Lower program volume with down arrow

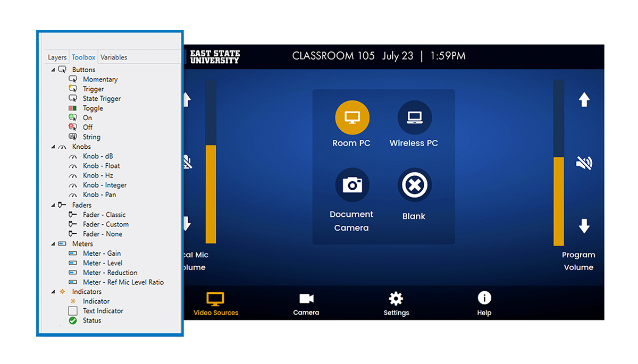[x=584, y=226]
